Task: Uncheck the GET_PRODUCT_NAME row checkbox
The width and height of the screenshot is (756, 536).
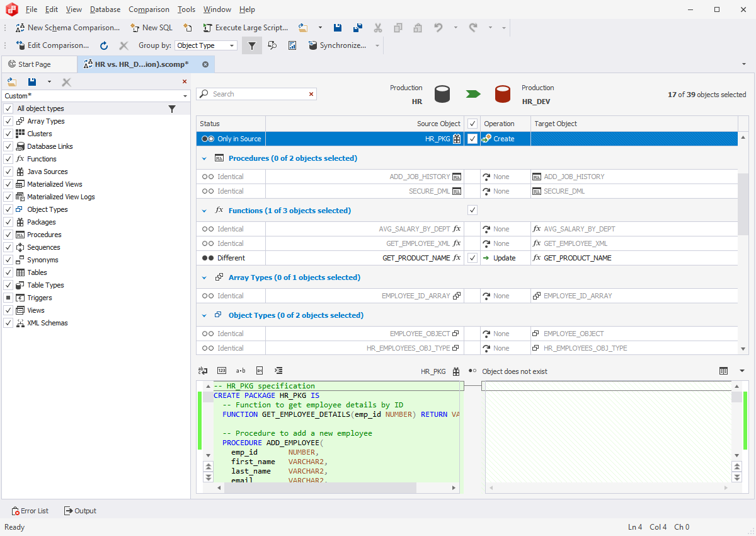Action: coord(472,258)
